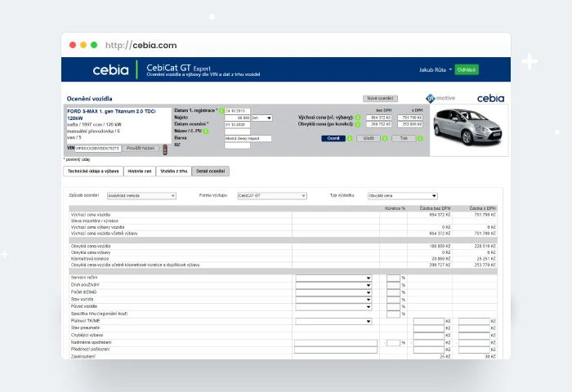Click the Název / č. PU input field
This screenshot has width=572, height=392.
point(238,131)
